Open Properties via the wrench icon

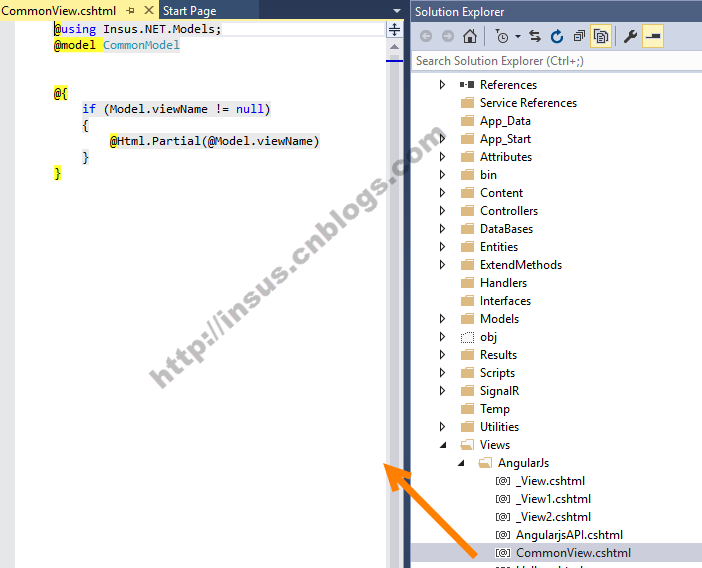[630, 36]
